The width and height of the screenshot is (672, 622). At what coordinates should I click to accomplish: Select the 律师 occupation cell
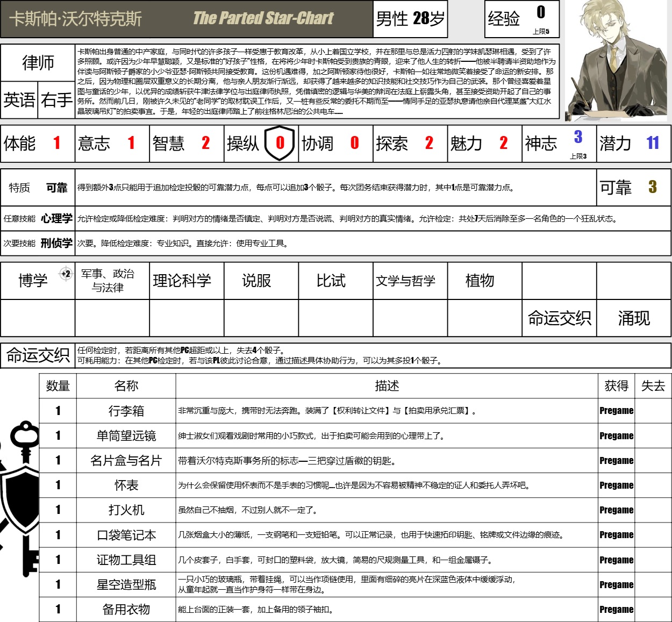38,63
